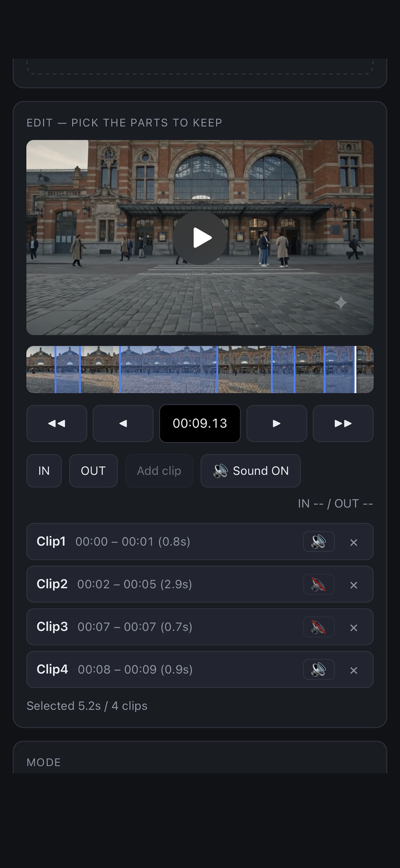The width and height of the screenshot is (400, 868).
Task: Select the Clip4 00:08 – 00:09 row
Action: pyautogui.click(x=200, y=670)
